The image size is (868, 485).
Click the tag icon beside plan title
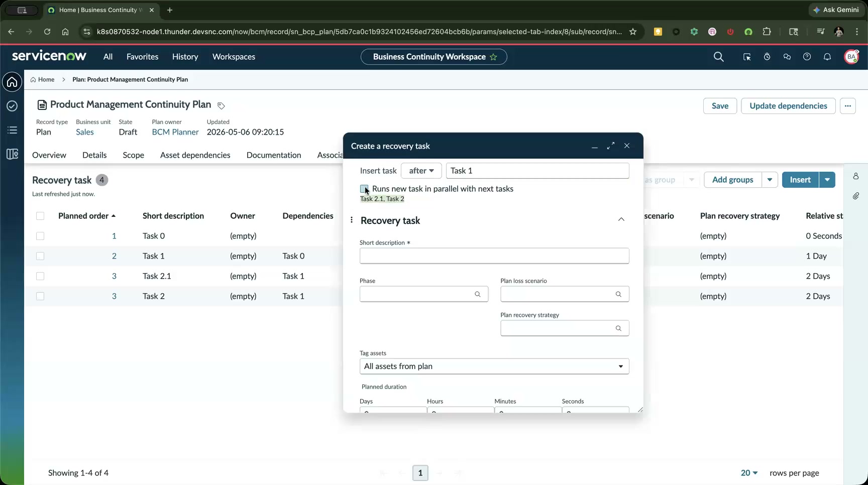[221, 105]
